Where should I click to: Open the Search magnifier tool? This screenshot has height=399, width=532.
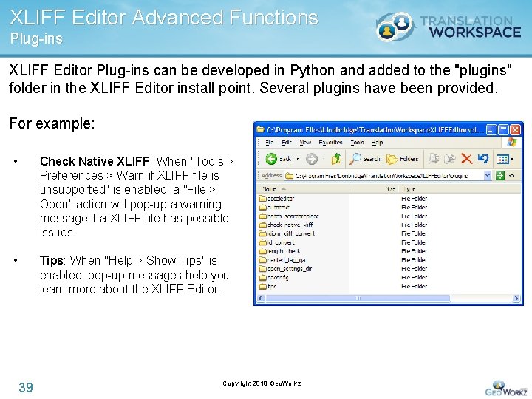click(x=365, y=158)
